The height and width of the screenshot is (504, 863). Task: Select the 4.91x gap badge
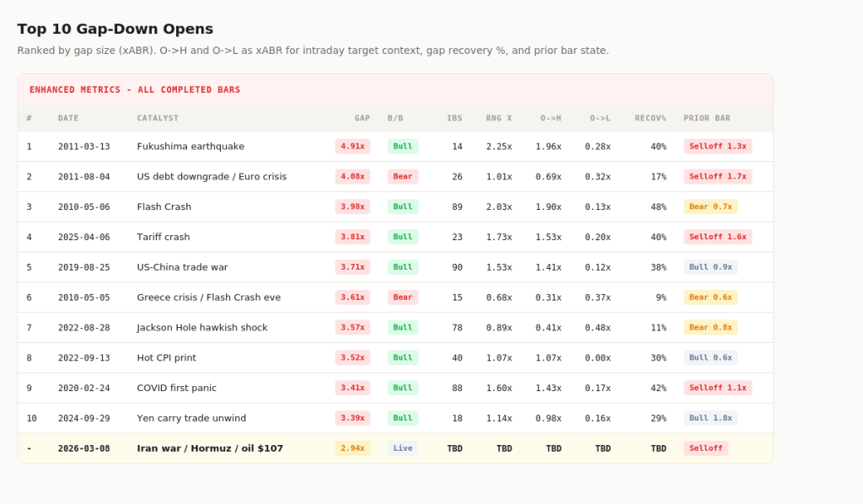coord(352,146)
